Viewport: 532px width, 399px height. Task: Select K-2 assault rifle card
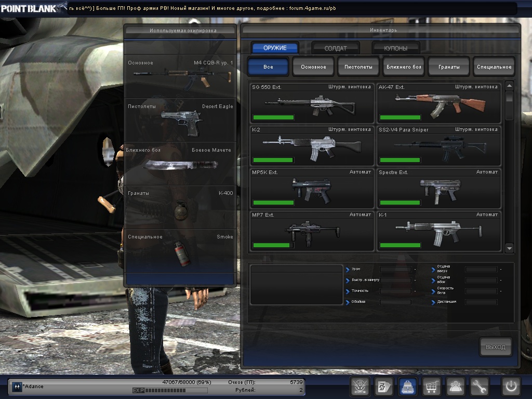[x=312, y=146]
